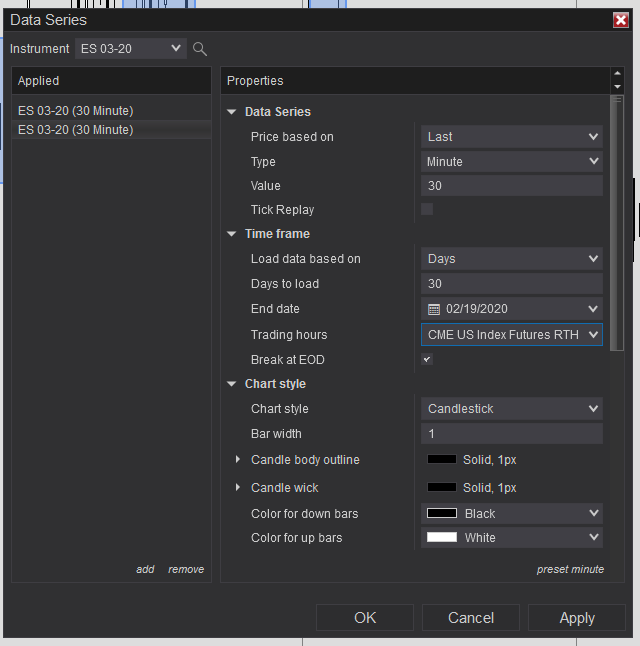Click the Value input field

click(x=511, y=185)
